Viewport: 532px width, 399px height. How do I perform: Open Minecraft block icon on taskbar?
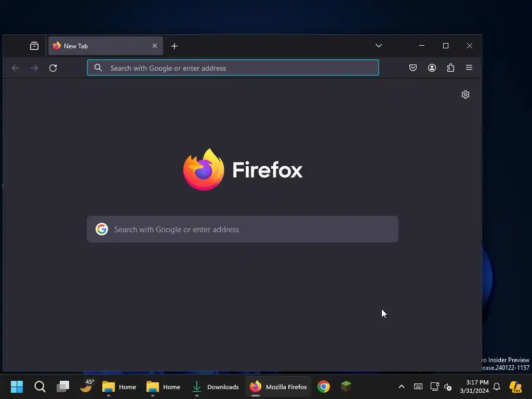pyautogui.click(x=346, y=387)
